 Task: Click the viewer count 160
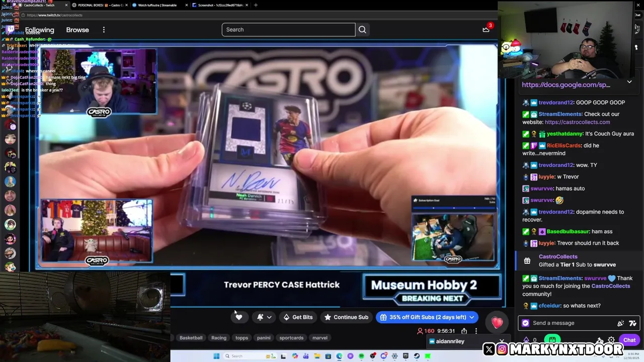pos(426,331)
